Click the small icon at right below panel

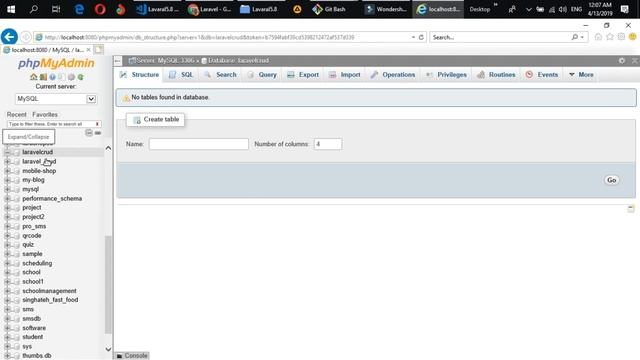[x=631, y=209]
